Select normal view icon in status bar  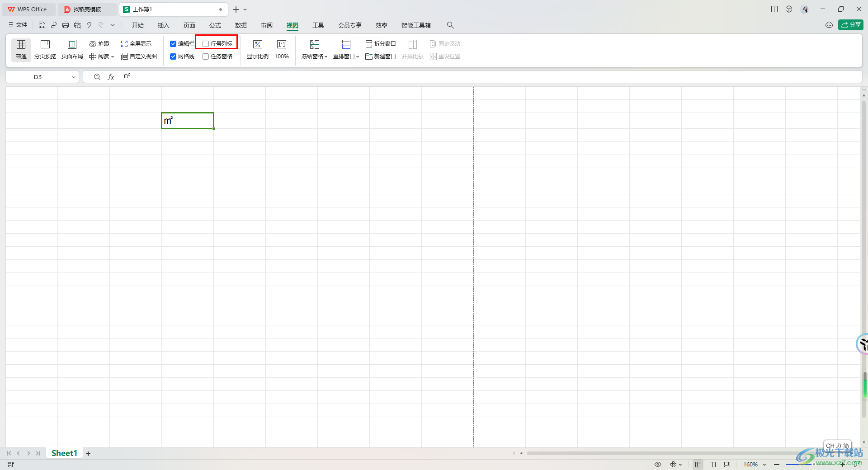[x=698, y=465]
